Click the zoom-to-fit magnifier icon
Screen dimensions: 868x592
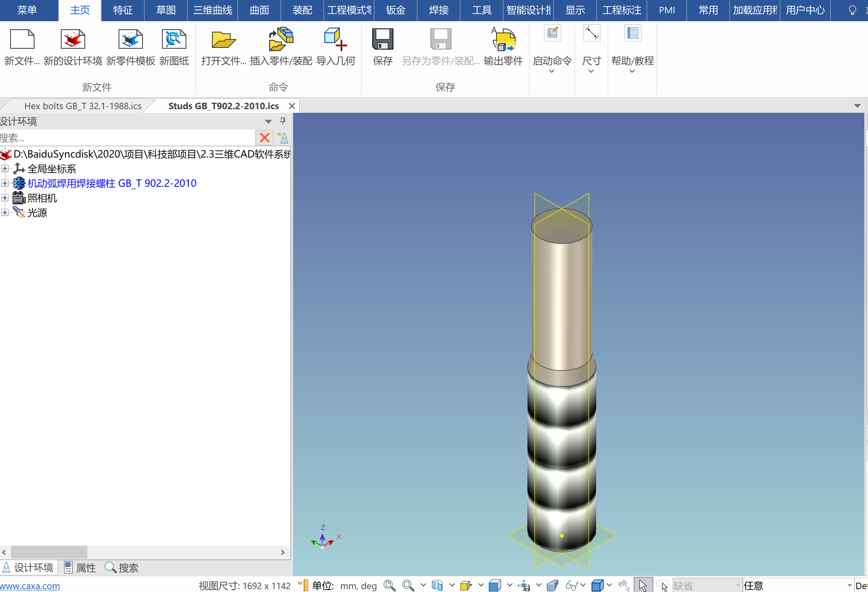tap(389, 586)
